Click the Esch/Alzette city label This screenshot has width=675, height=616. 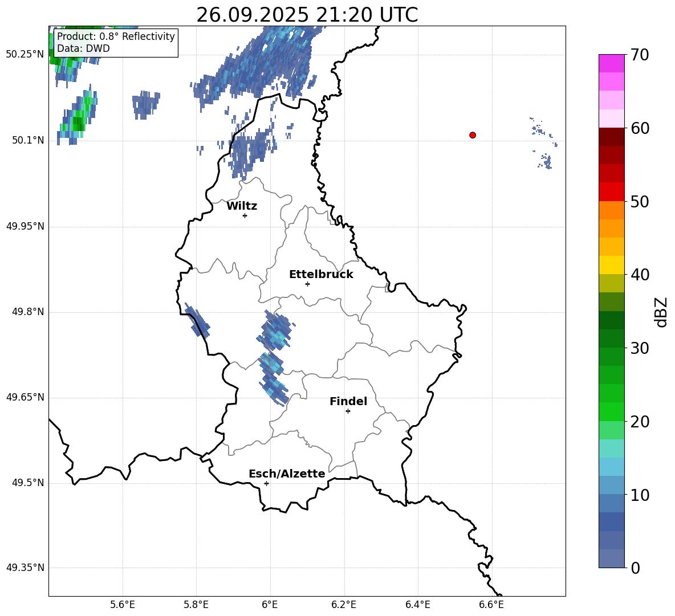click(x=287, y=474)
